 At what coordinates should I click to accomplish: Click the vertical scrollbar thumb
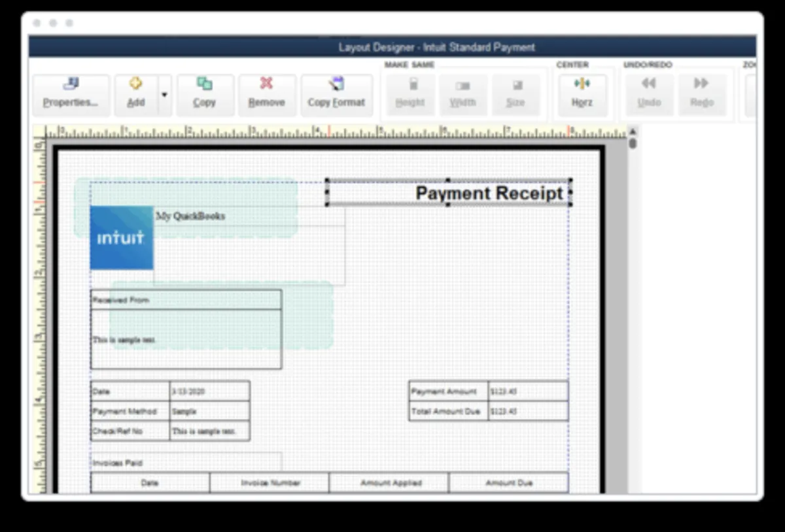633,142
